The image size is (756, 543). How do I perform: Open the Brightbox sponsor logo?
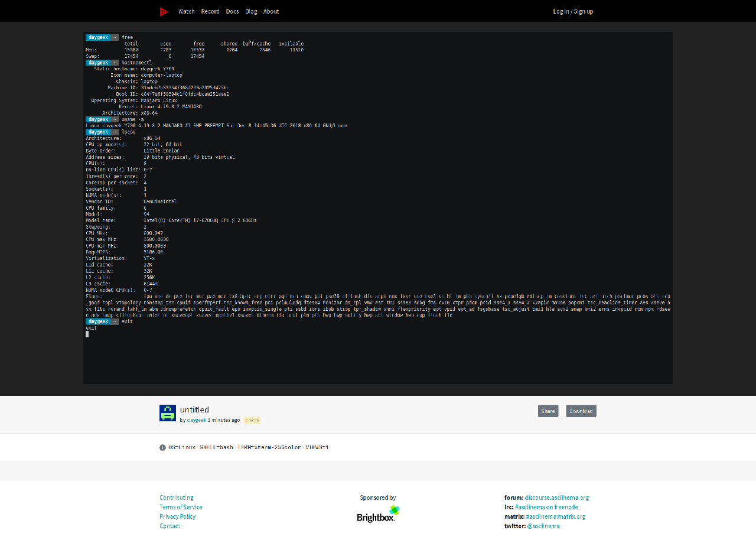click(x=378, y=514)
